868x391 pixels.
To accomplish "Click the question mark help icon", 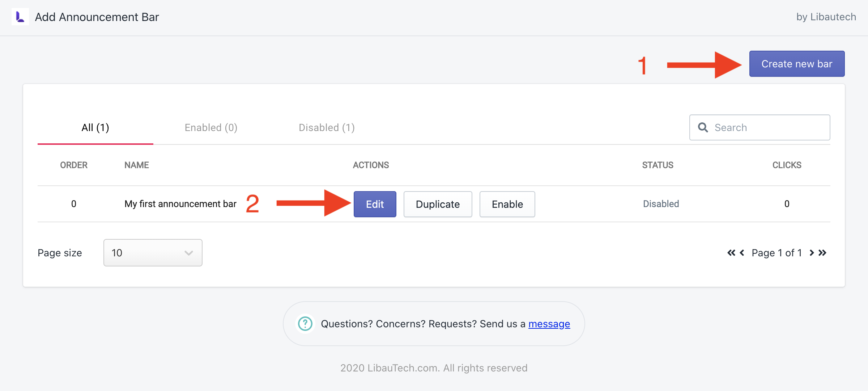I will pos(305,324).
